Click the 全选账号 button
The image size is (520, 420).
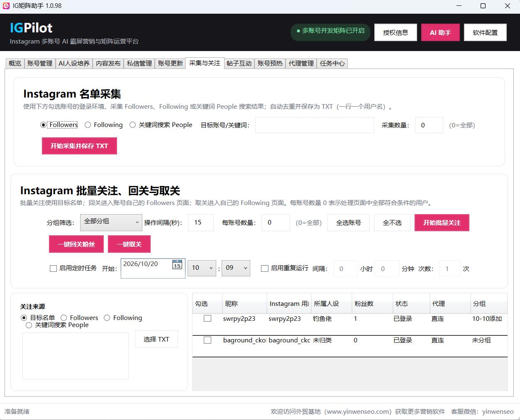click(x=349, y=223)
